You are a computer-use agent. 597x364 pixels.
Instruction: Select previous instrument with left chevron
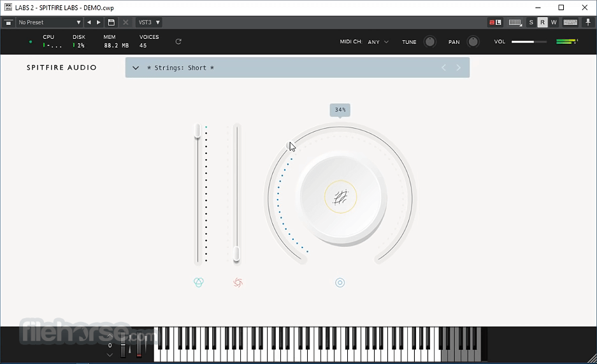click(x=443, y=67)
